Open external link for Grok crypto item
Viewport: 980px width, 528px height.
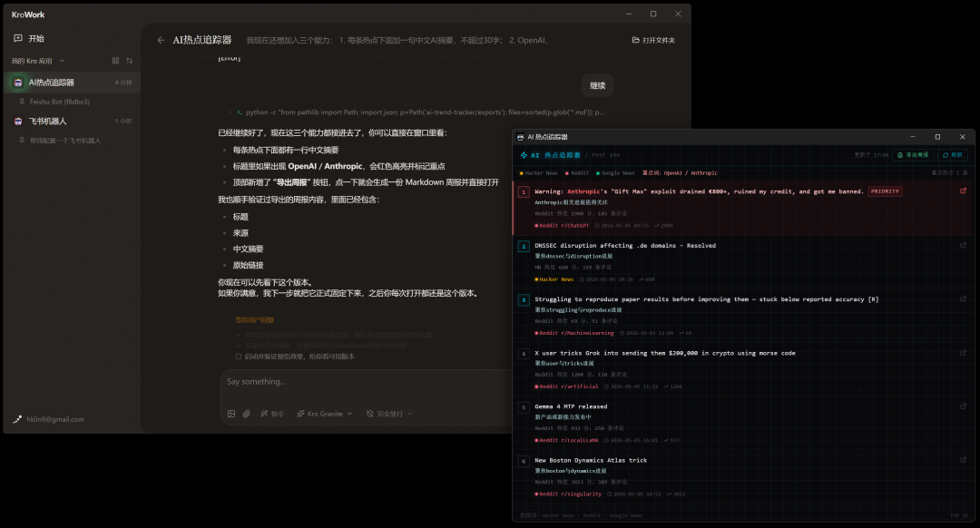(x=963, y=352)
